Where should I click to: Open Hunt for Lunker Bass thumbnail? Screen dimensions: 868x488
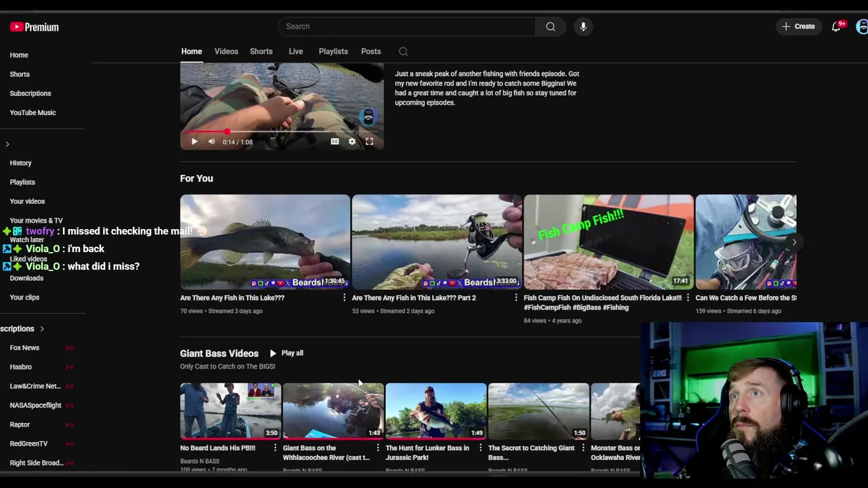(x=436, y=411)
